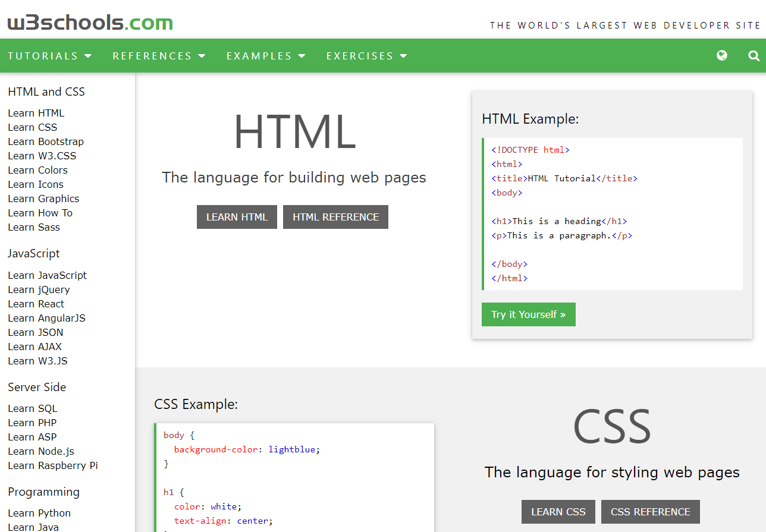
Task: Open Learn Raspberry Pi sidebar link
Action: 53,465
